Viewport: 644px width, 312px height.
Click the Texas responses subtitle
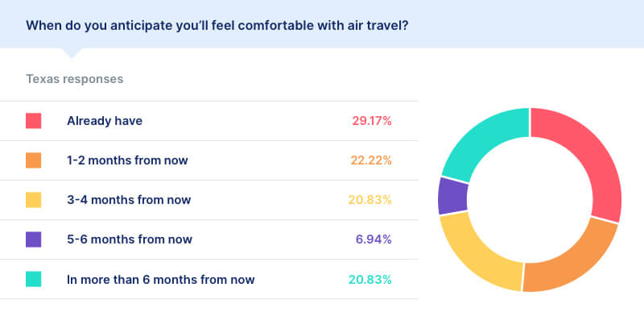(75, 79)
